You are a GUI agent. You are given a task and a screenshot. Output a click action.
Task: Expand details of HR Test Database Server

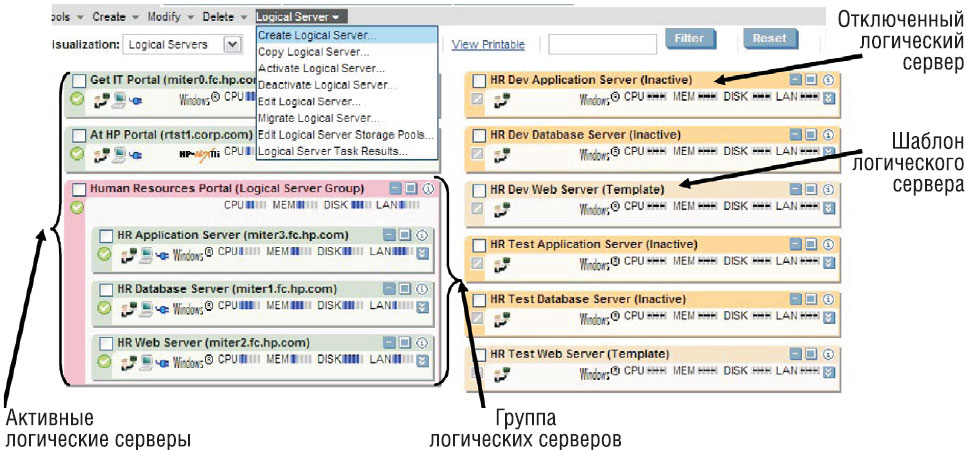828,318
